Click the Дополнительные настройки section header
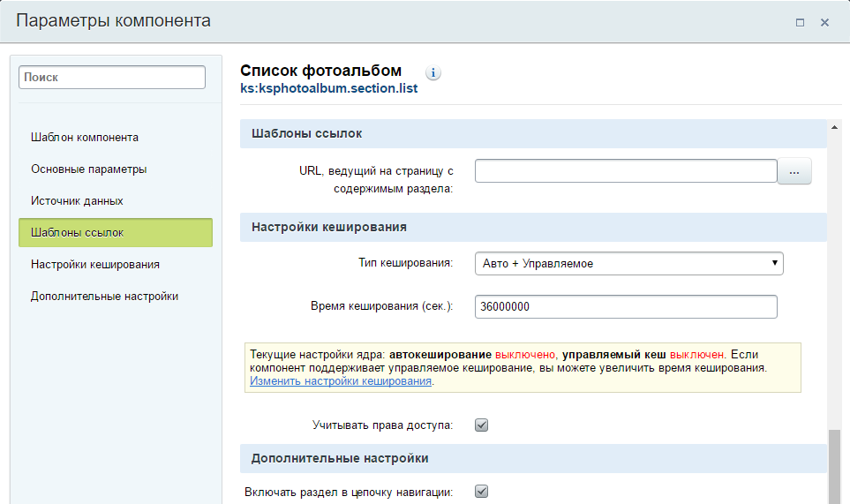 pos(533,458)
